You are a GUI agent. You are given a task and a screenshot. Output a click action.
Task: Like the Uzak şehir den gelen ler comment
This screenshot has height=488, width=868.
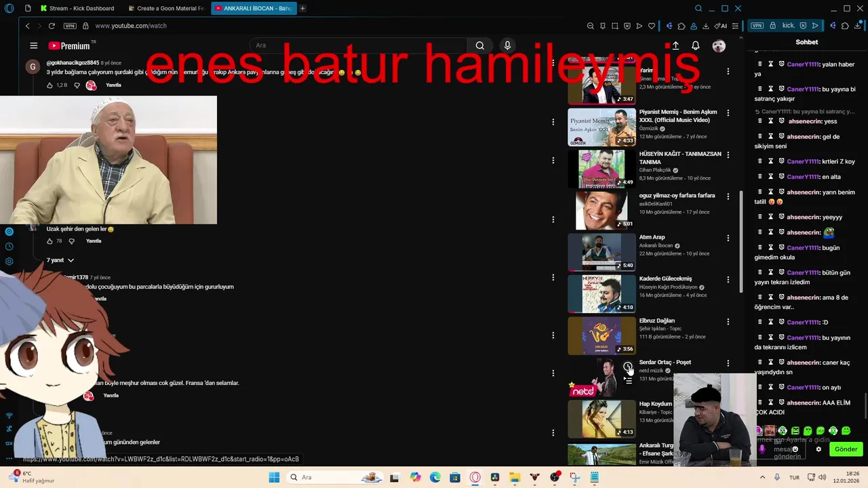[x=50, y=241]
